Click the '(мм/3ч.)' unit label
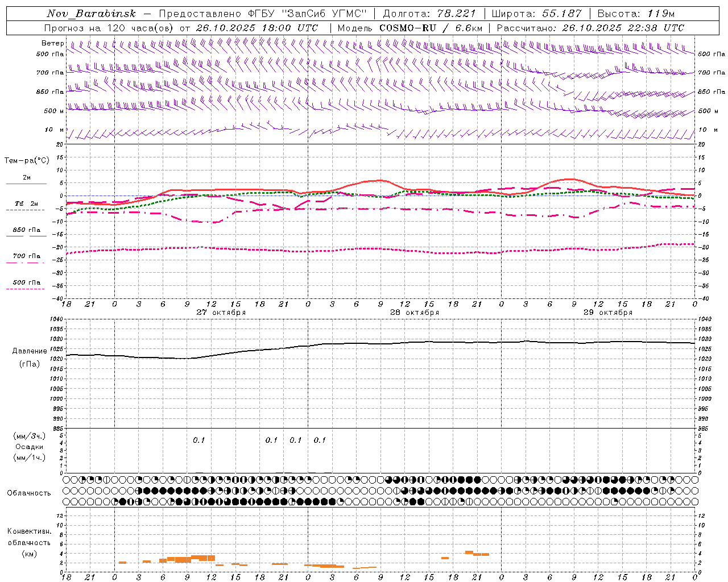This screenshot has width=728, height=582. [29, 436]
